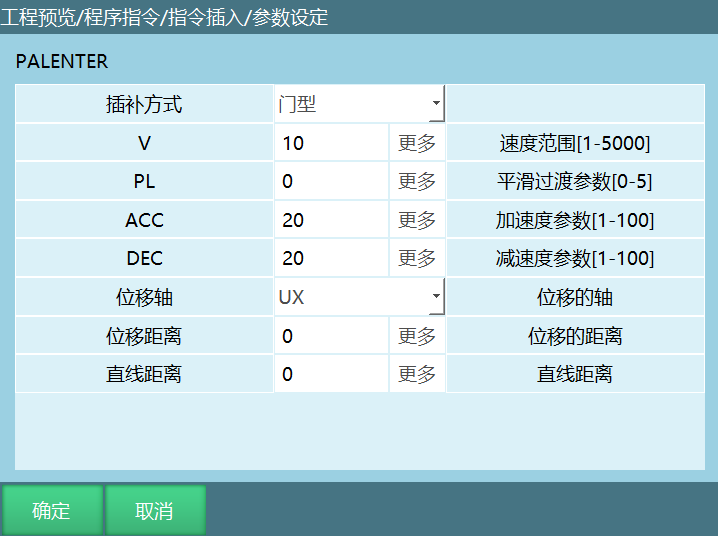Confirm settings with the 确定 button
The width and height of the screenshot is (718, 536).
click(x=51, y=511)
